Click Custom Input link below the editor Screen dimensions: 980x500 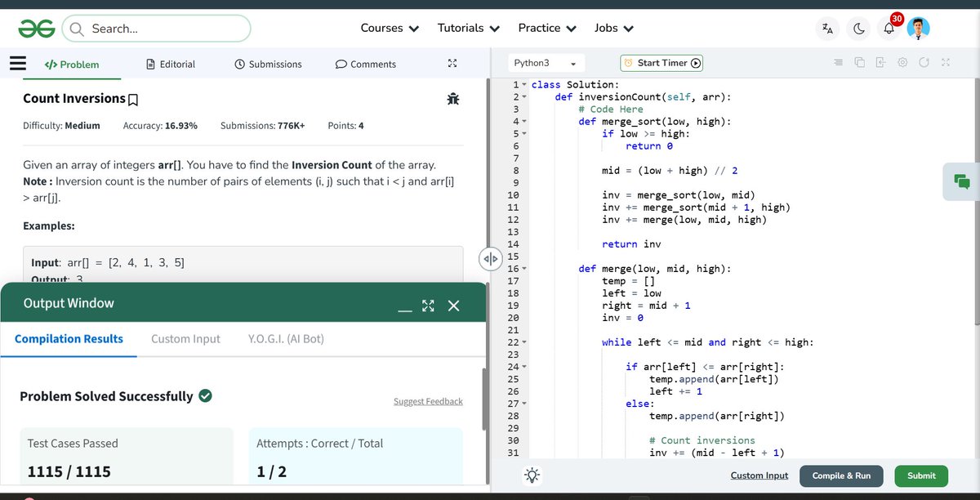pyautogui.click(x=759, y=475)
